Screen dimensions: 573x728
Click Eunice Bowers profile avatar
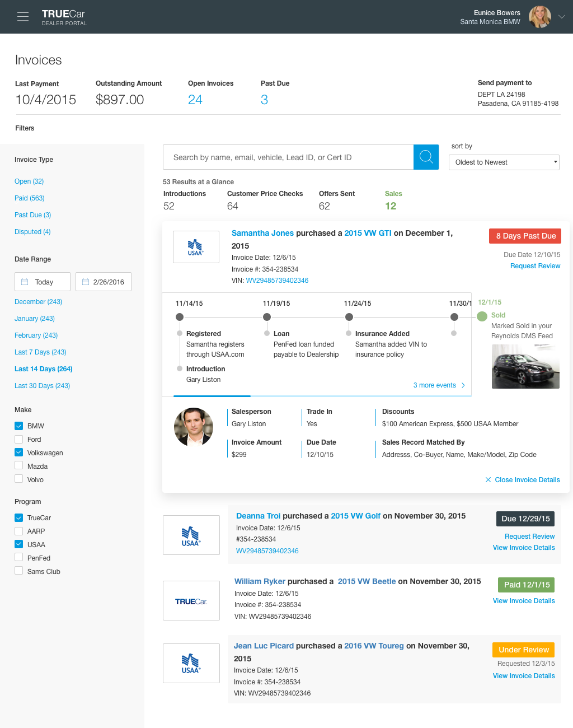coord(539,17)
